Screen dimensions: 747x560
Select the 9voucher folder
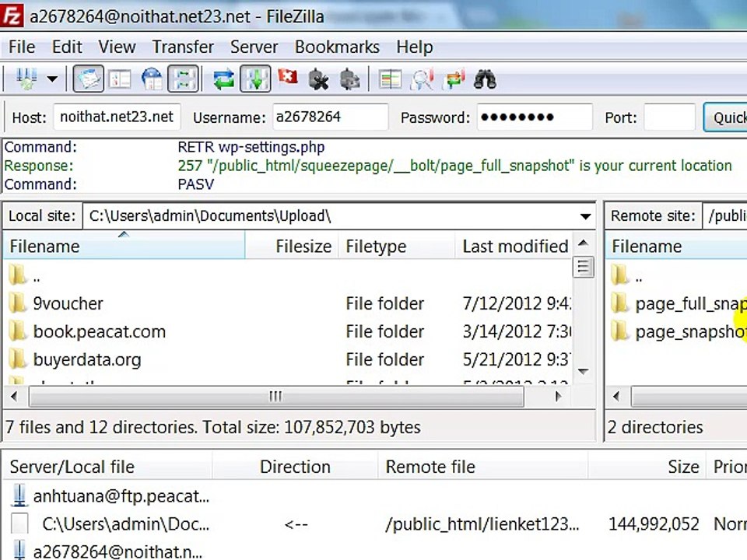point(56,303)
